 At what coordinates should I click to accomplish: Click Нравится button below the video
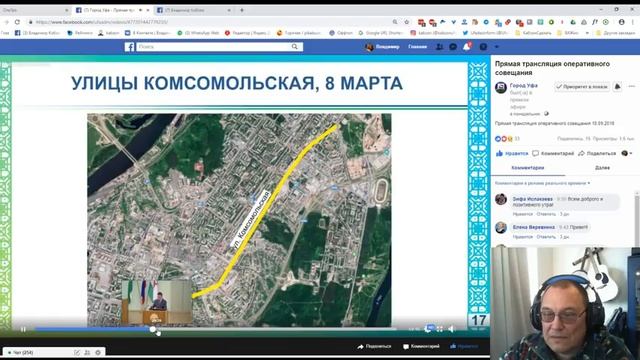point(464,346)
